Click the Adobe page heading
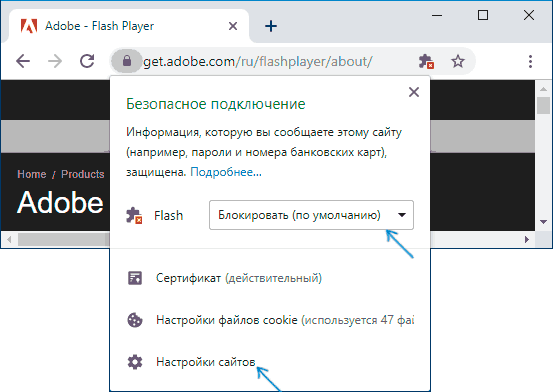Image resolution: width=553 pixels, height=392 pixels. tap(60, 203)
